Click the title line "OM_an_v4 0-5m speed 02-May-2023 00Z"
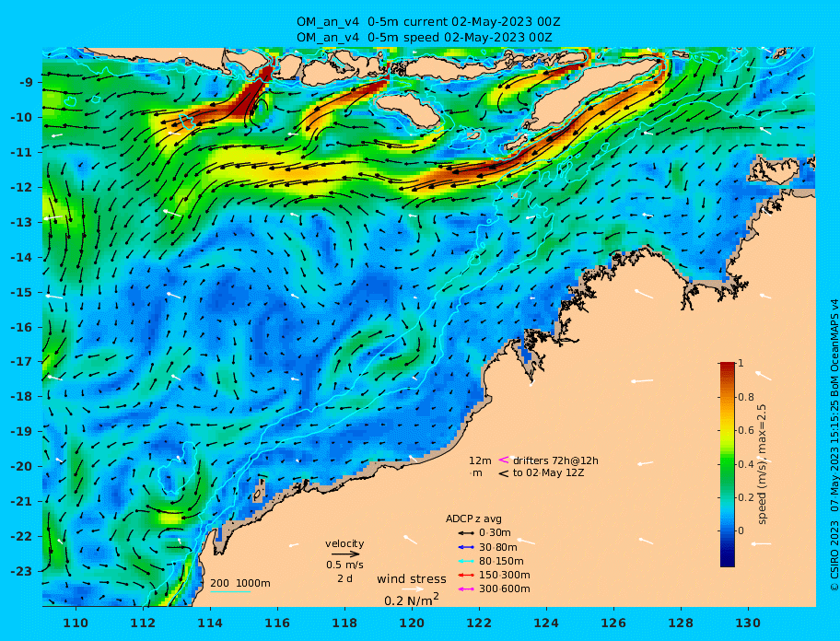This screenshot has width=840, height=641. coord(425,38)
